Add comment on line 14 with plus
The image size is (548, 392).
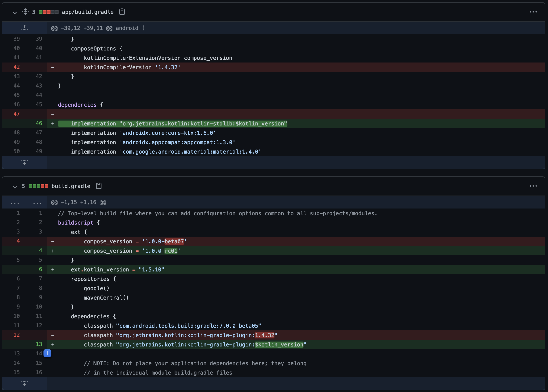pos(47,353)
